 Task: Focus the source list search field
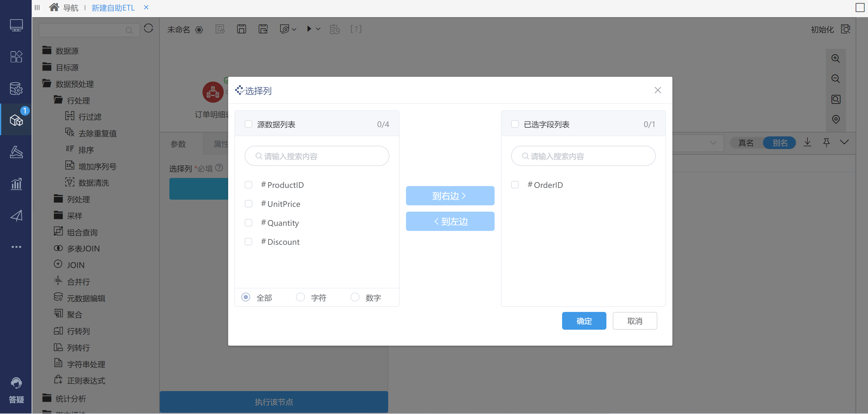tap(317, 156)
